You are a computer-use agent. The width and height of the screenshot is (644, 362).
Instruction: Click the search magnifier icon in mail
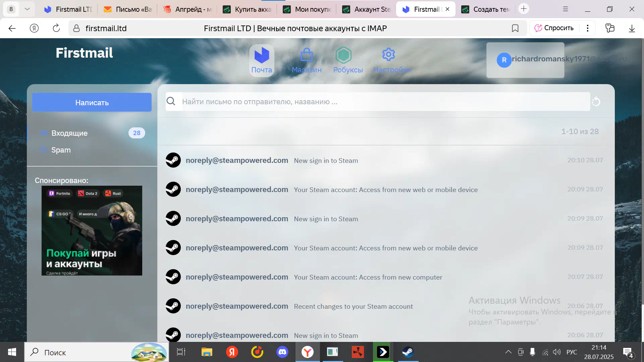[x=171, y=101]
